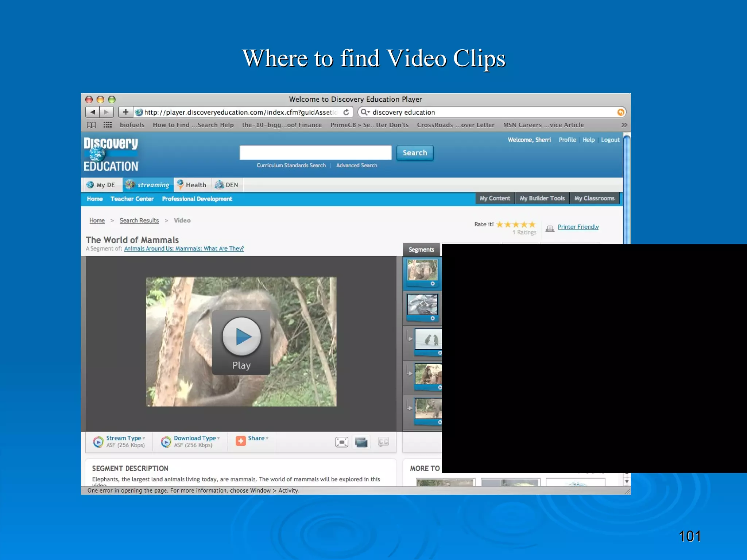Show more bookmarks with double chevron

coord(624,125)
